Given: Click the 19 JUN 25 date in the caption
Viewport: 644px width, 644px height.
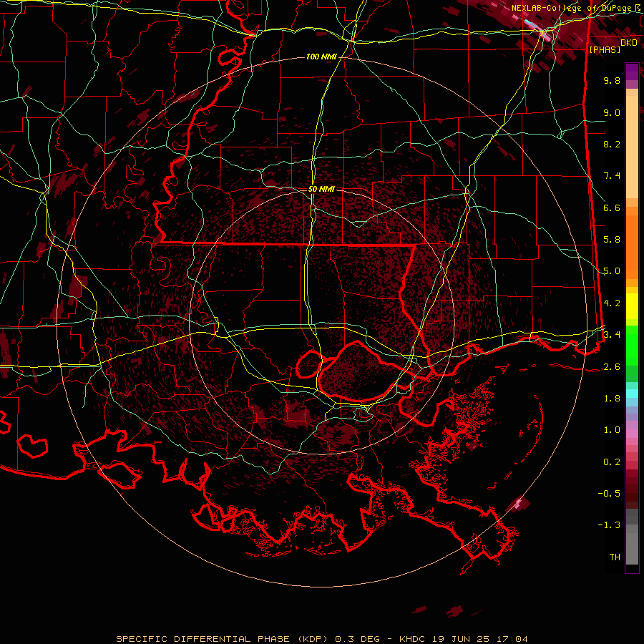Looking at the screenshot, I should (460, 639).
